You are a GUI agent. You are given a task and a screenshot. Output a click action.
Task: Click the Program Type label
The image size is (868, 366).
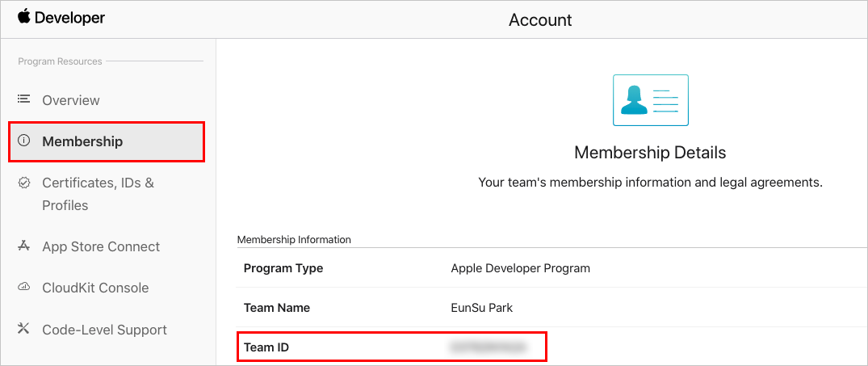(283, 268)
